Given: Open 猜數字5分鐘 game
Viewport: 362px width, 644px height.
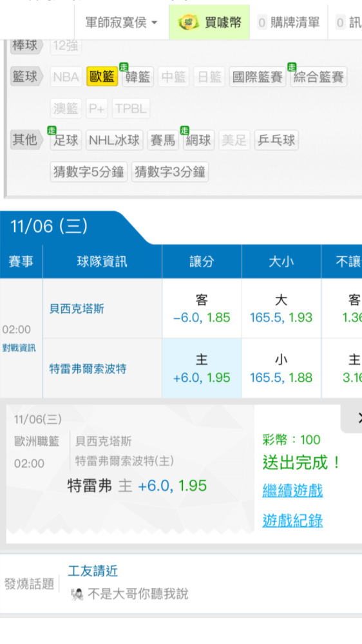Looking at the screenshot, I should click(x=89, y=172).
